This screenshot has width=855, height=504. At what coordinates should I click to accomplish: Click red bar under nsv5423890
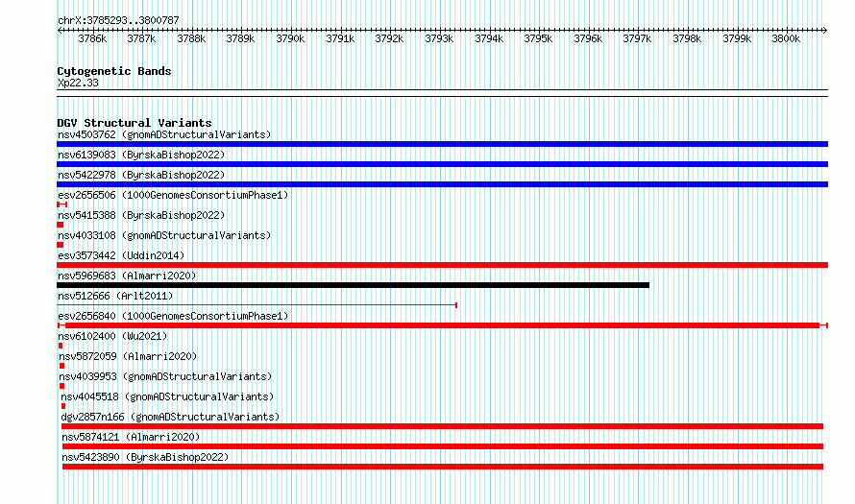(x=443, y=467)
